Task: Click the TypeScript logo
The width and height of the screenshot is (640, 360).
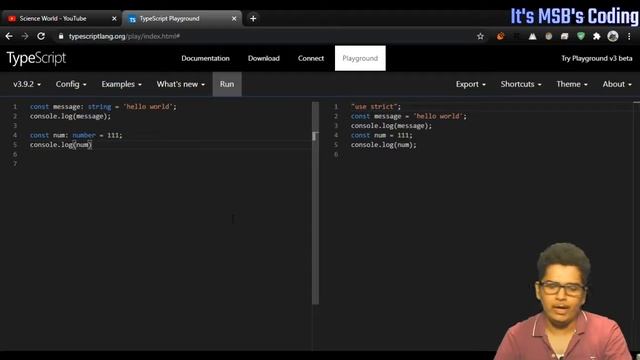Action: [36, 58]
